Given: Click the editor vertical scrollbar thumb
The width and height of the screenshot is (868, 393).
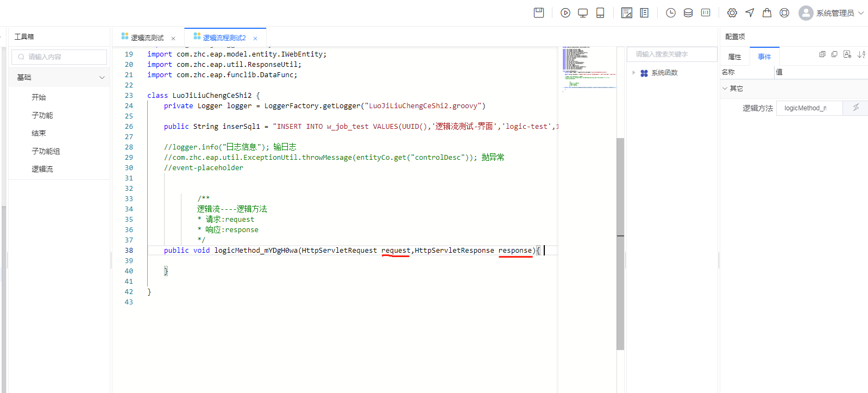Looking at the screenshot, I should coord(620,244).
